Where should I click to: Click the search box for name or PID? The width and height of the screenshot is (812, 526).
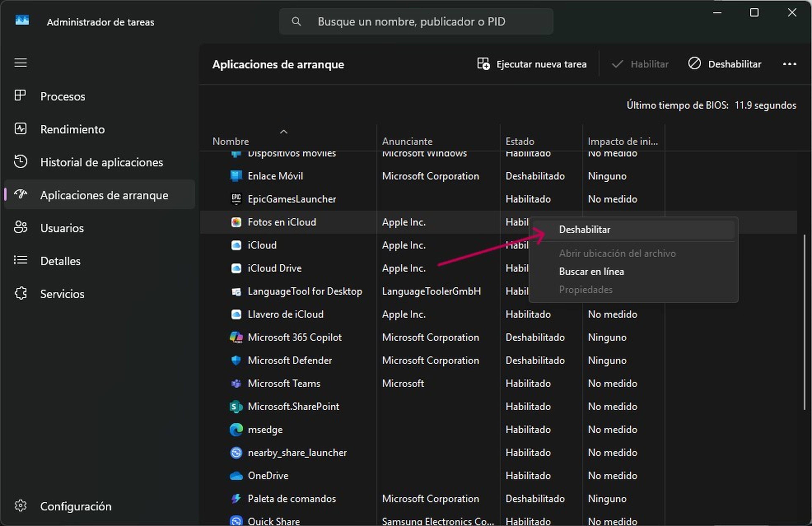(x=416, y=22)
